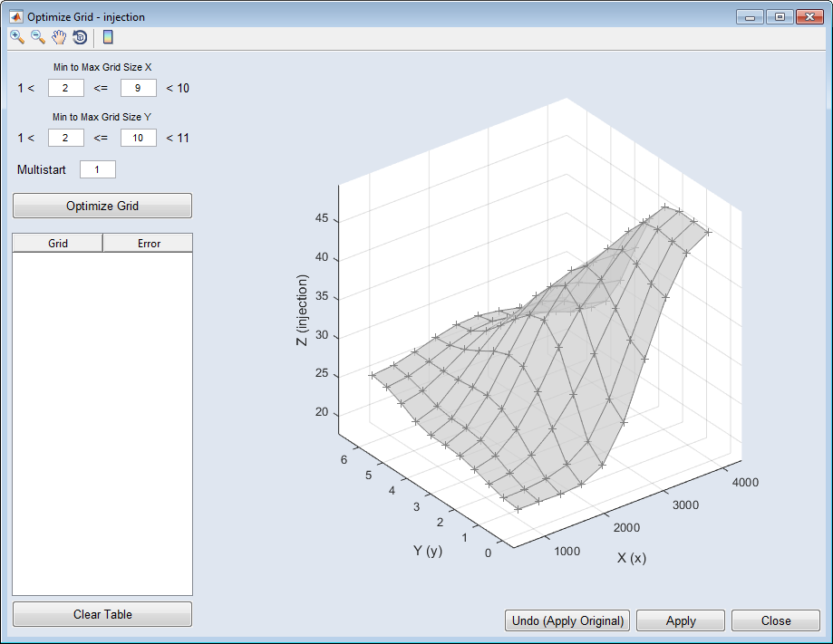The width and height of the screenshot is (833, 644).
Task: Toggle the colorbar icon
Action: [108, 37]
